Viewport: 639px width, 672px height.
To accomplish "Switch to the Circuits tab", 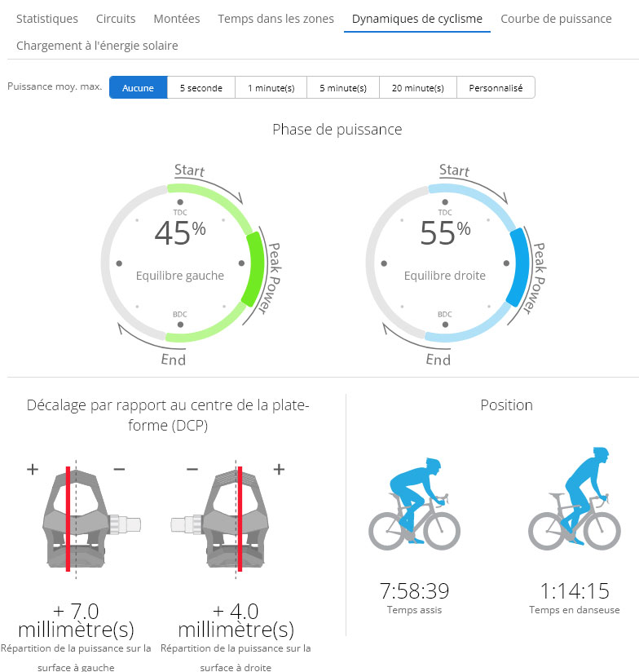I will pos(116,19).
